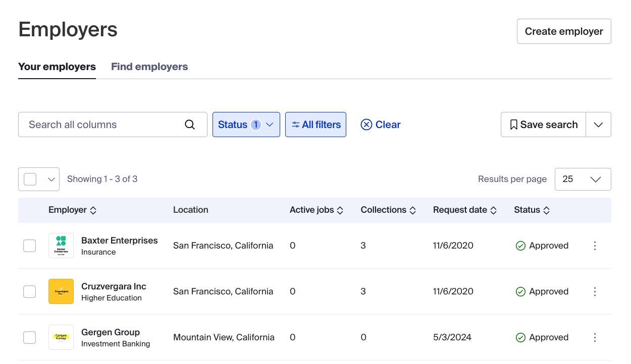Image resolution: width=631 pixels, height=364 pixels.
Task: Click 'Mountain View, California' cell
Action: [x=224, y=337]
